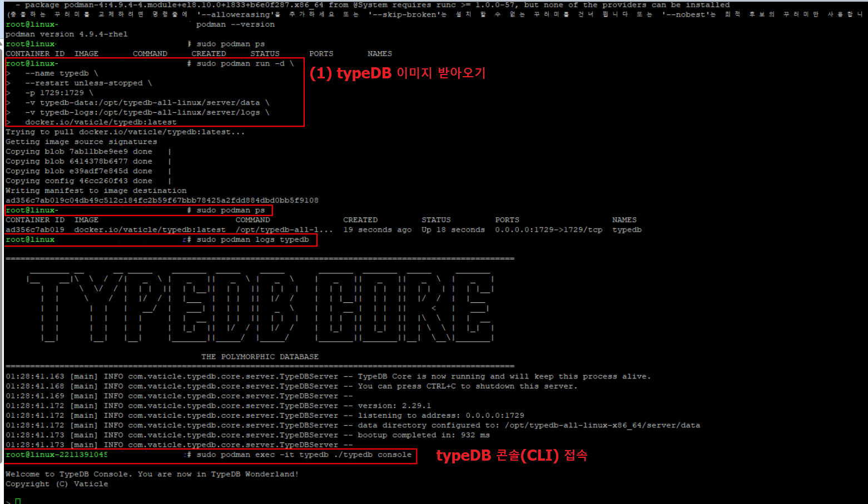868x504 pixels.
Task: Click COMMAND value '/opt/typedb-all-l...'
Action: 284,230
